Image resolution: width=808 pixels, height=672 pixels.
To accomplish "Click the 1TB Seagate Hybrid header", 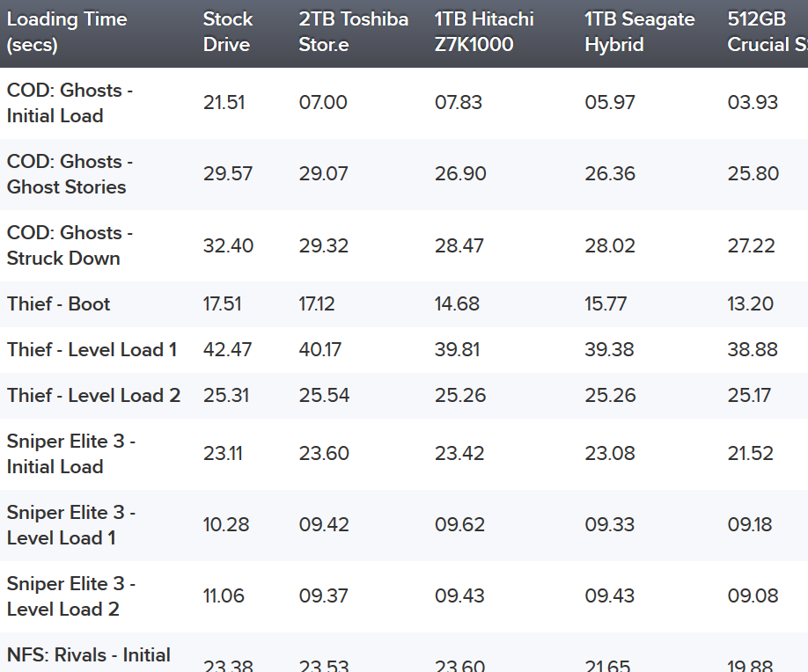I will (640, 32).
